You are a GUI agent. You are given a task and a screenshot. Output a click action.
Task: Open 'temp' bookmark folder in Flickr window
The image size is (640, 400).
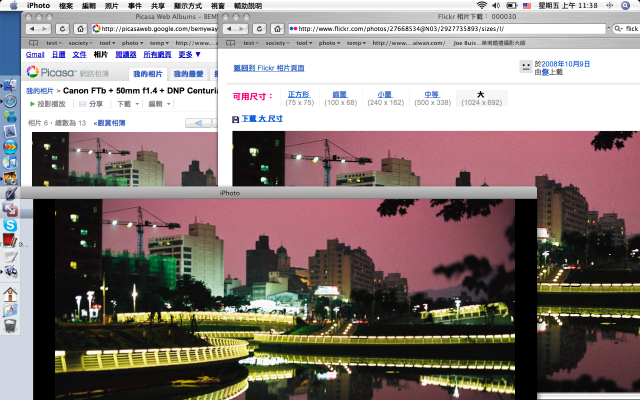coord(356,43)
